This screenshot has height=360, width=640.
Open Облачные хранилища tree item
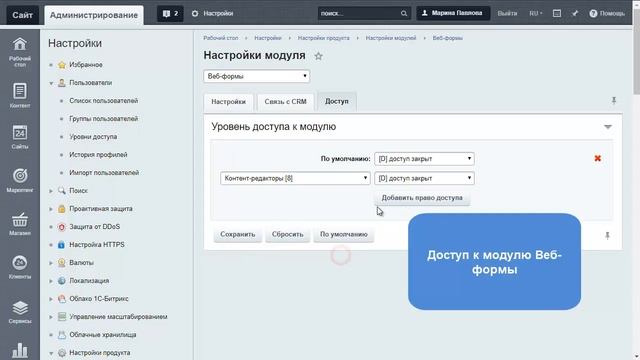coord(102,335)
